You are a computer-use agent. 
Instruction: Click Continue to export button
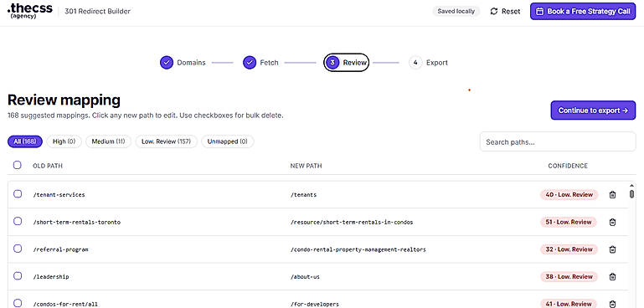tap(593, 110)
